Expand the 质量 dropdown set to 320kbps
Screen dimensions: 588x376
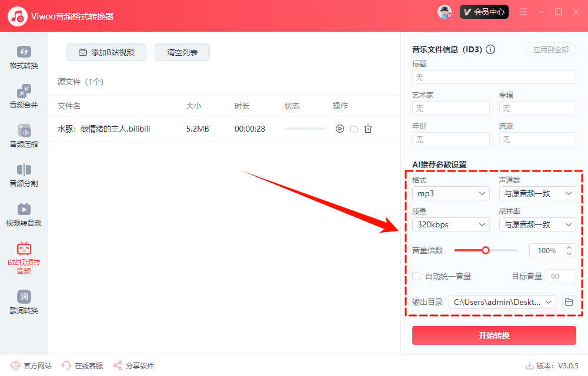click(x=450, y=224)
